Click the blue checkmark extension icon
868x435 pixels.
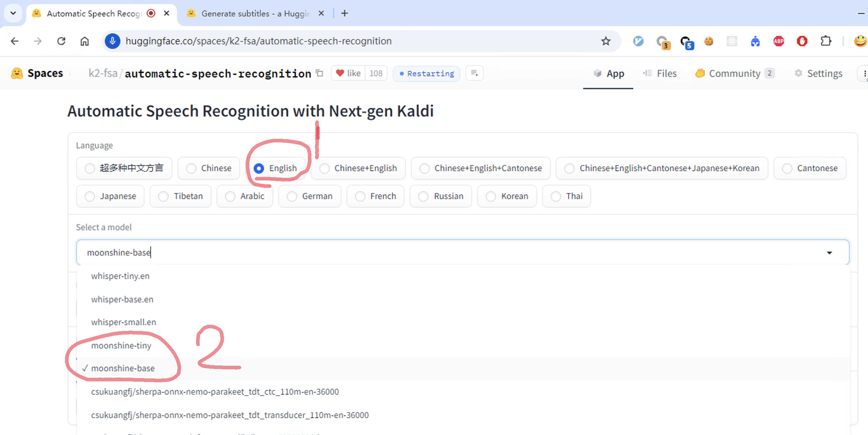[638, 41]
